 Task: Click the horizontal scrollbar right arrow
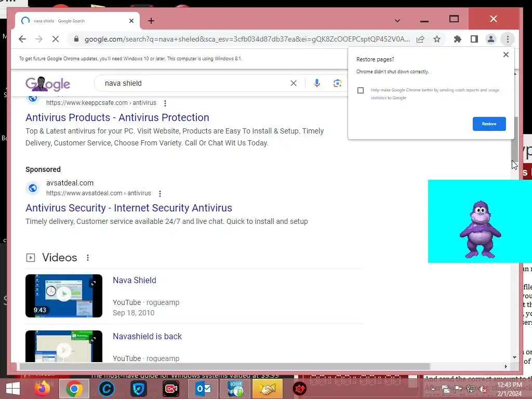[x=506, y=366]
